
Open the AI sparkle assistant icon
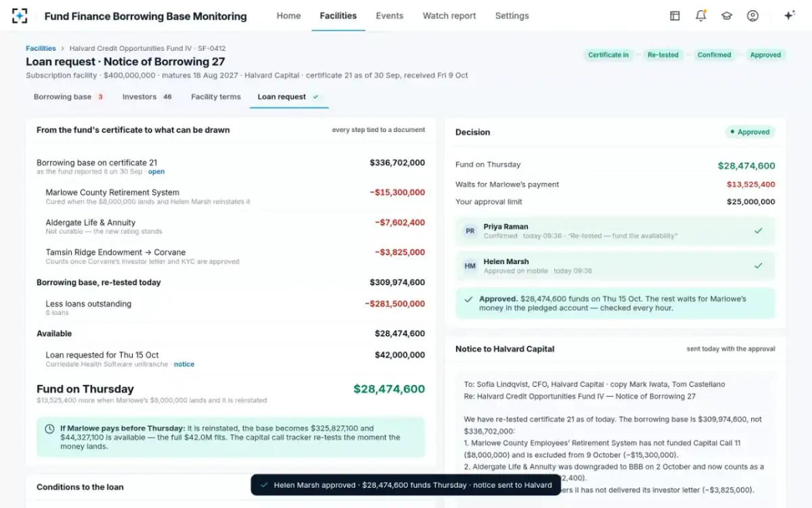(x=789, y=16)
